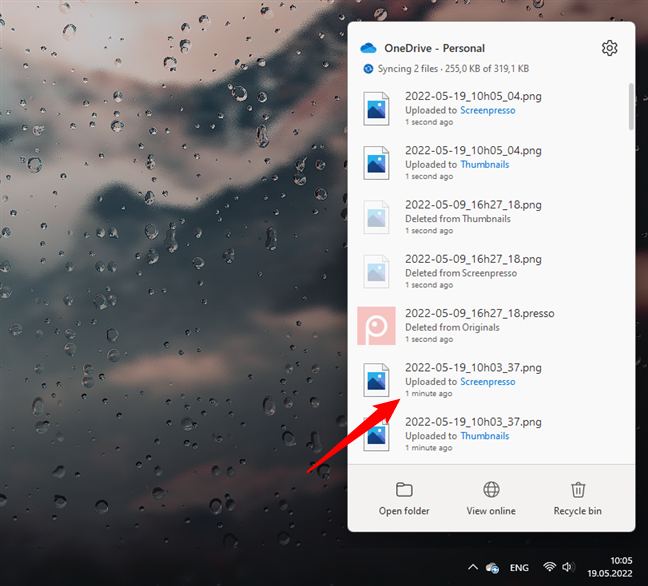Open file icon of 10h05_04.png uploaded to Thumbnails
Viewport: 648px width, 586px height.
point(376,163)
